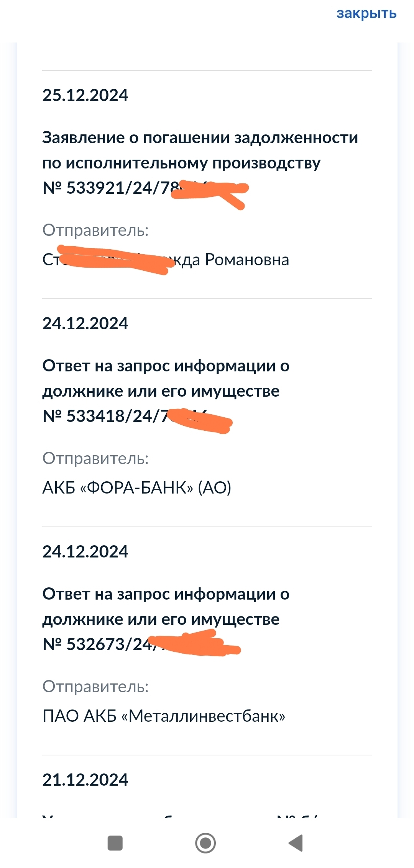Tap the 21.12.2024 date heading
Image resolution: width=414 pixels, height=868 pixels.
pos(85,780)
